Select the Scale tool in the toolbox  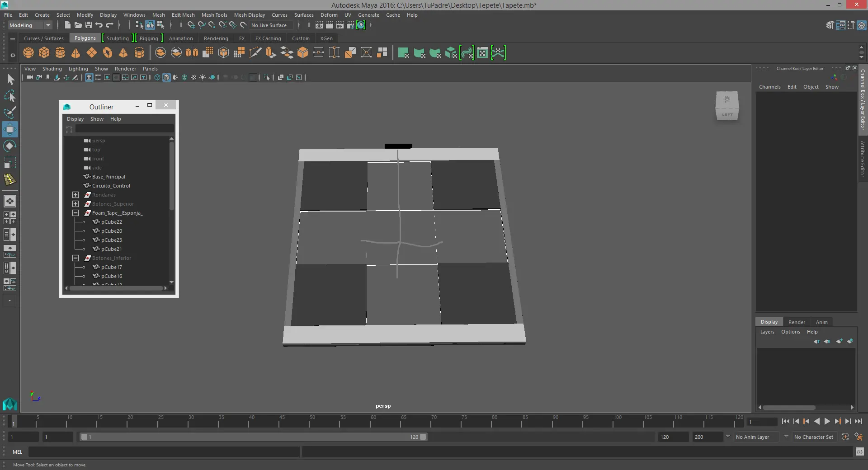(x=9, y=163)
